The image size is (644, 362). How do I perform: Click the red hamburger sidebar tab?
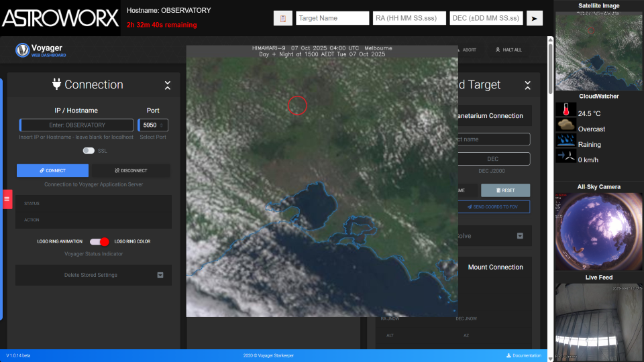7,199
